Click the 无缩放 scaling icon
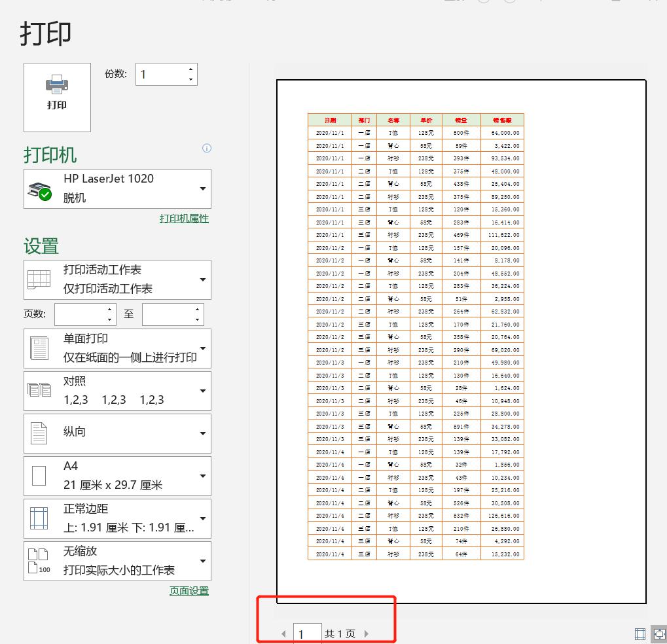This screenshot has height=644, width=667. (39, 561)
